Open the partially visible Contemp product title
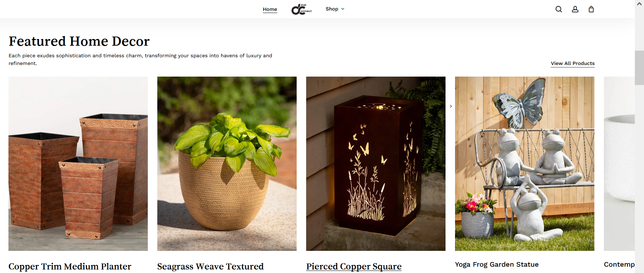Screen dimensions: 644x273 [x=619, y=264]
